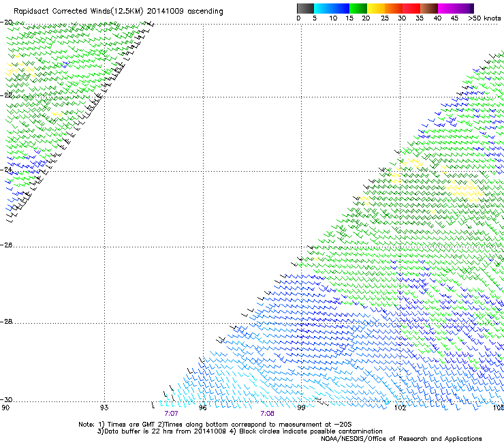Click the '>50 knots' legend label
The height and width of the screenshot is (443, 504).
click(x=485, y=18)
